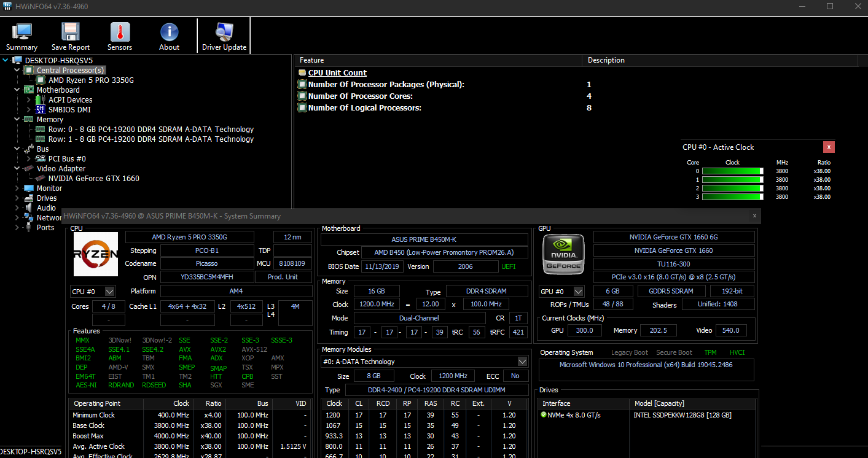
Task: Expand the Drives tree node
Action: click(x=17, y=198)
